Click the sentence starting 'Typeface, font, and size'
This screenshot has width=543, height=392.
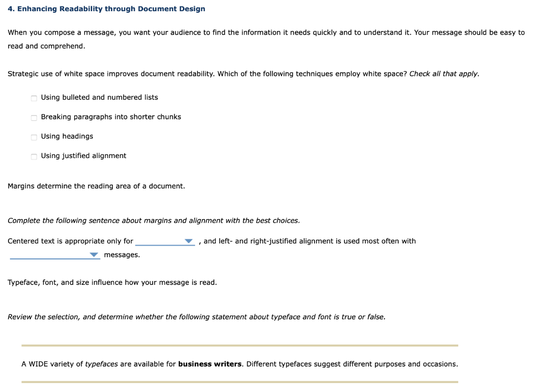(111, 282)
